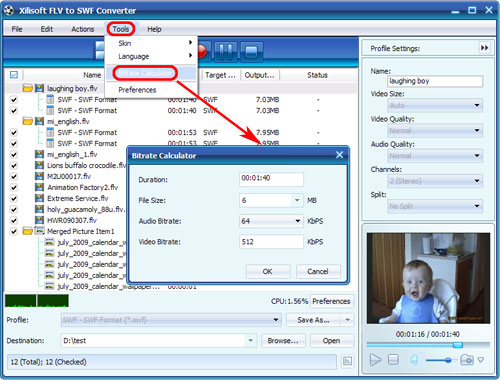Screen dimensions: 500x380
Task: Click the folder icon beside laughing boy.flv
Action: click(28, 88)
